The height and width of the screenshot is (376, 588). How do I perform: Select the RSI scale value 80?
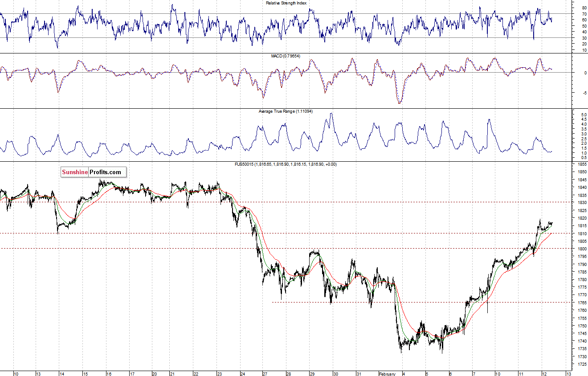coord(584,8)
